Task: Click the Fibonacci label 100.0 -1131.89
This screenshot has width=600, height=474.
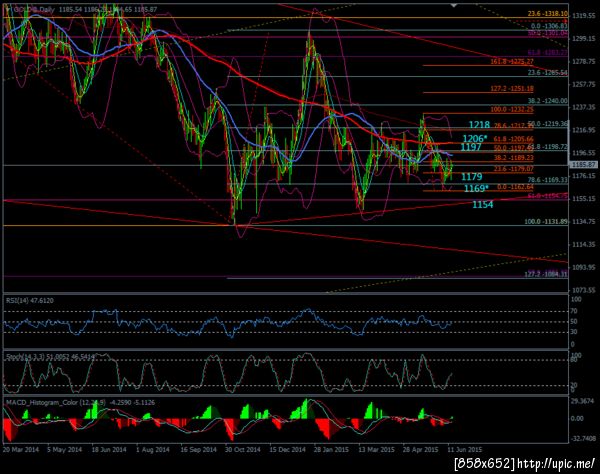Action: (x=546, y=222)
